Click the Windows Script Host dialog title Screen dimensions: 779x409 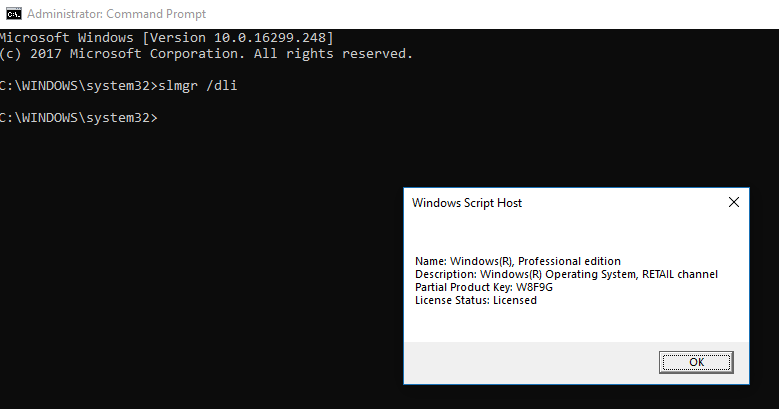467,203
